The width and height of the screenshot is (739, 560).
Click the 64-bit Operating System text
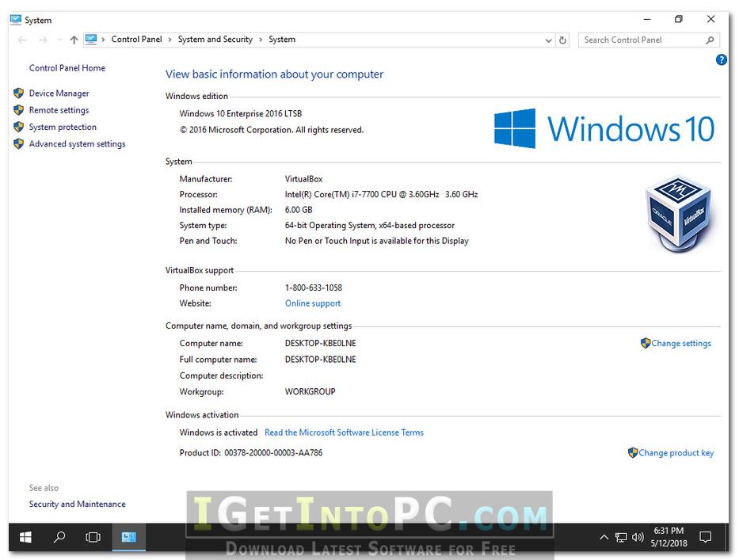[x=370, y=225]
